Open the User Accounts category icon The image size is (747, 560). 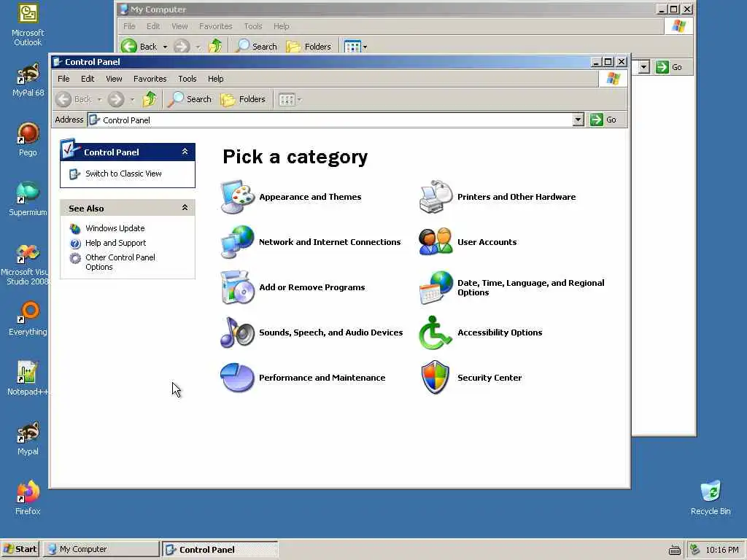(x=436, y=242)
